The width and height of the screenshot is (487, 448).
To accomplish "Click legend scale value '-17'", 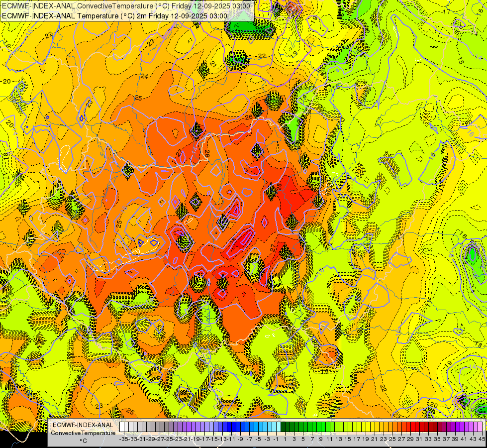I will click(x=205, y=439).
